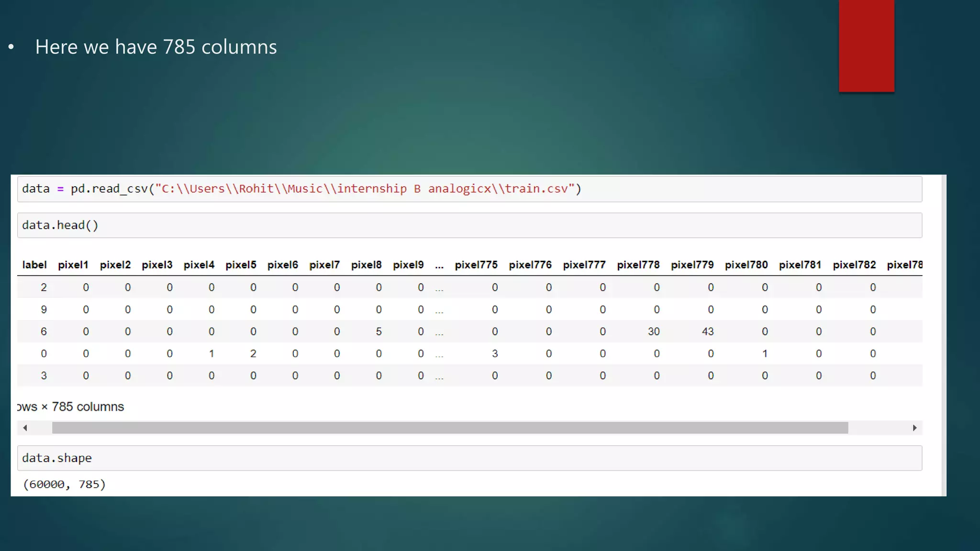Select the 'pixel780' column header
Viewport: 980px width, 551px height.
pos(746,265)
